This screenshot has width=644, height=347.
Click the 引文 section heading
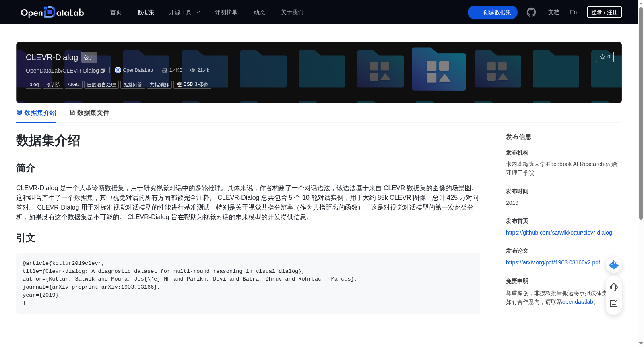[x=26, y=238]
